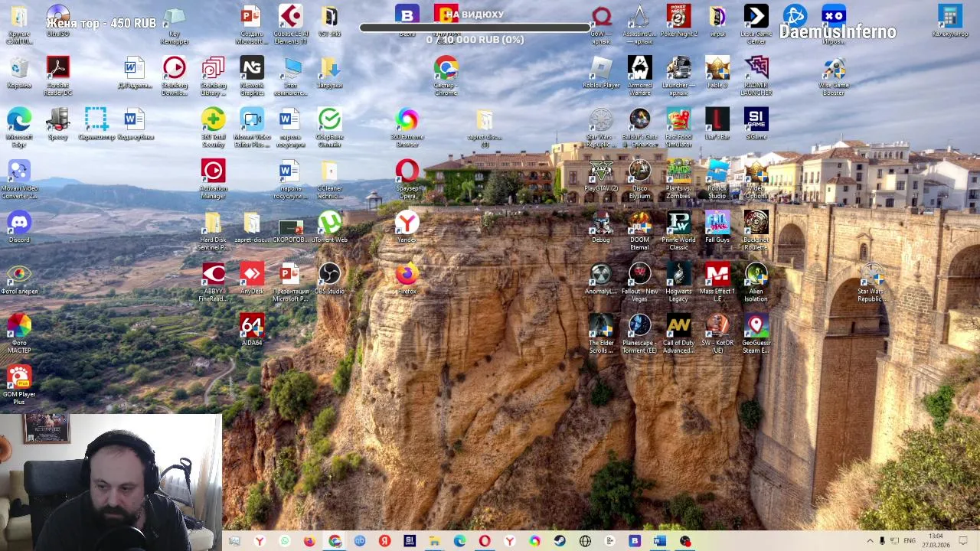Open Roblox Studio desktop icon
This screenshot has width=980, height=551.
click(x=717, y=179)
